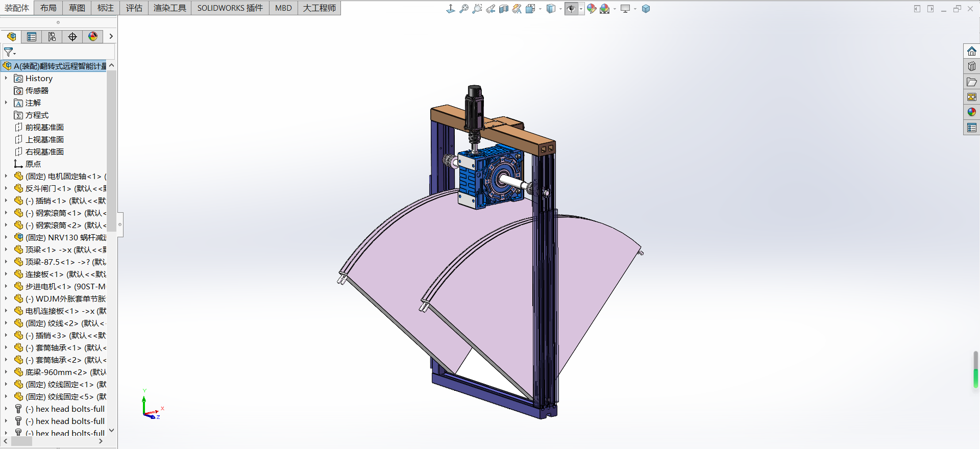980x449 pixels.
Task: Open the File Explorer task pane folder icon
Action: 972,82
